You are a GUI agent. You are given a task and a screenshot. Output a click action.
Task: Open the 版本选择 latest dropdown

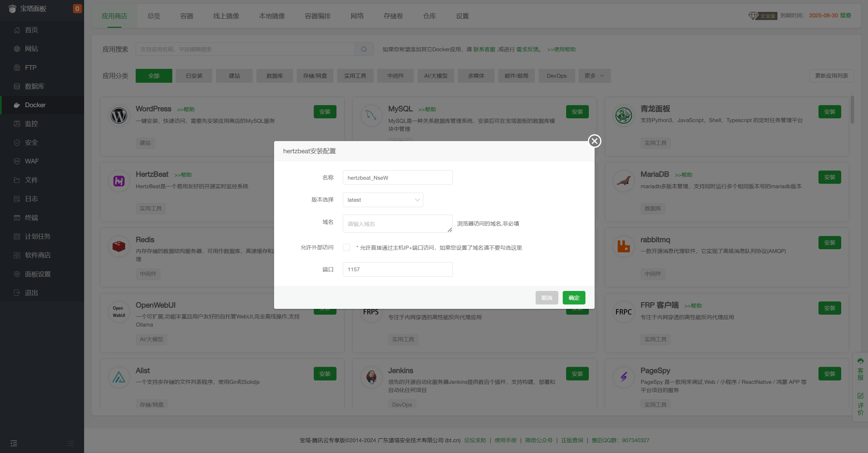tap(383, 200)
